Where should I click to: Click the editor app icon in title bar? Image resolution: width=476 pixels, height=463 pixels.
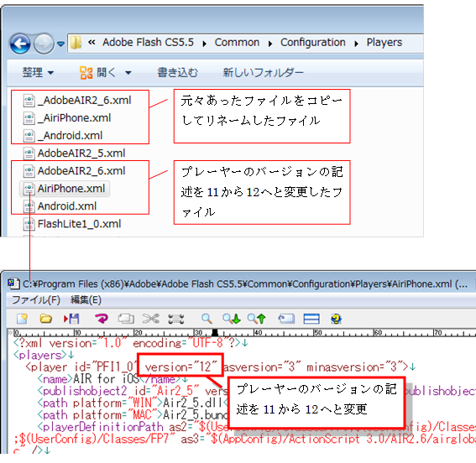[13, 284]
